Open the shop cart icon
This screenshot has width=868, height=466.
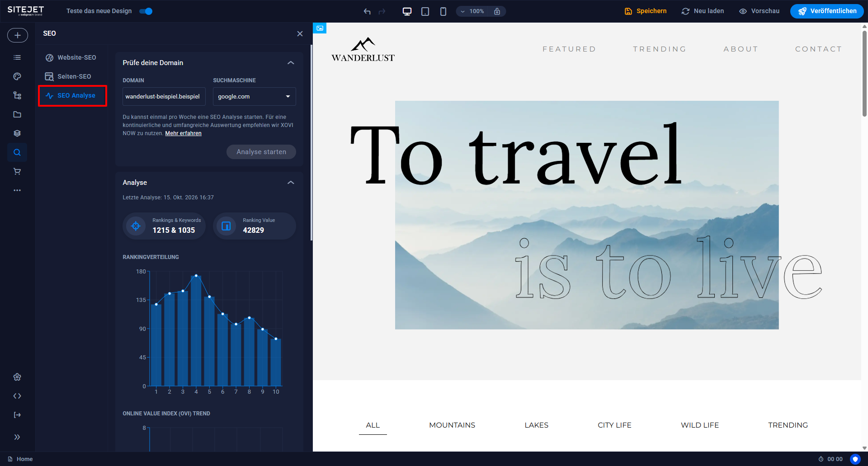click(x=17, y=171)
